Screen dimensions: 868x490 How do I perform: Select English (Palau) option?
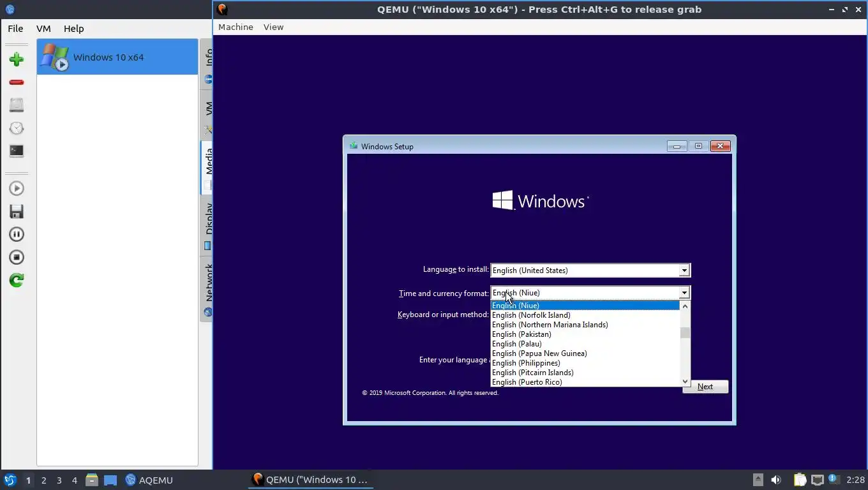tap(585, 344)
